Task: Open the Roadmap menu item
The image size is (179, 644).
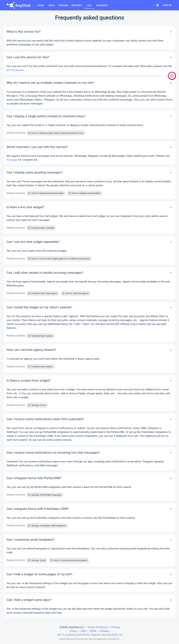Action: 102,5
